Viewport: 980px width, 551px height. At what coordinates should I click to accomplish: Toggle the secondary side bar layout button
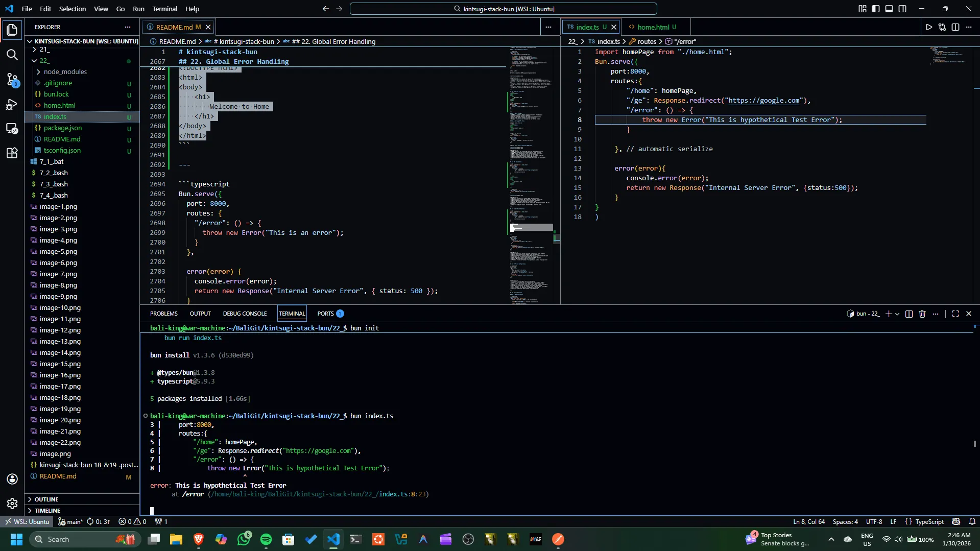point(902,9)
